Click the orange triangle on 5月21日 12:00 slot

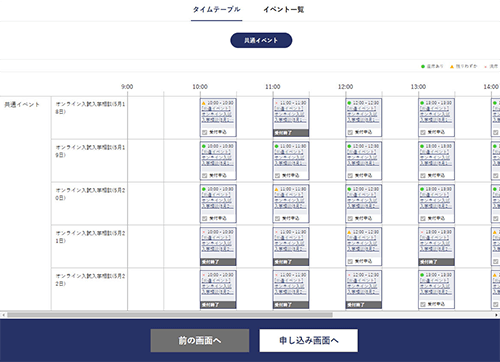tap(349, 232)
